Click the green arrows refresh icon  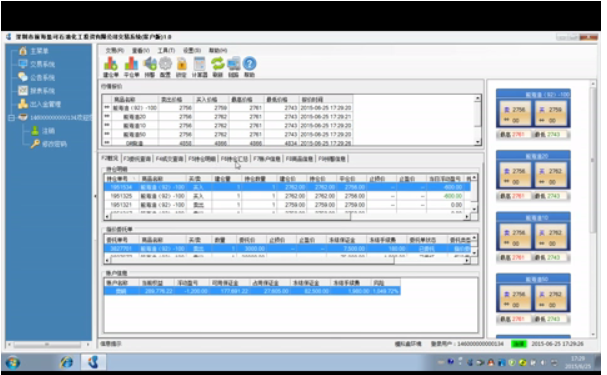218,67
